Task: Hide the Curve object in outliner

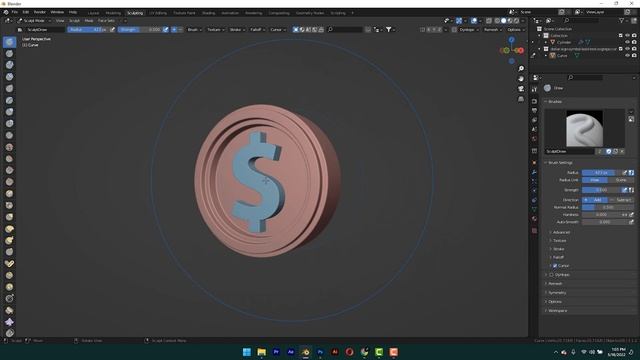Action: (x=627, y=56)
